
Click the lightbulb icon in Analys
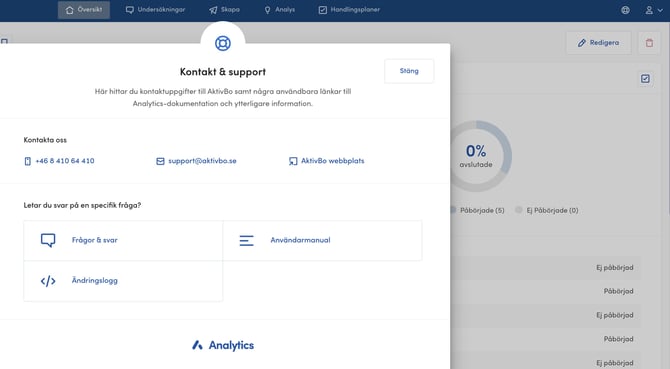pos(267,10)
